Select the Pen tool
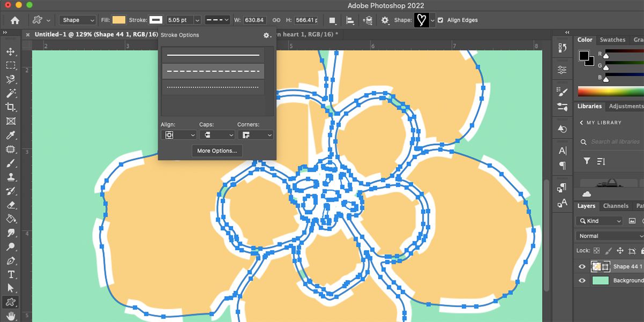Viewport: 644px width, 322px height. point(11,261)
